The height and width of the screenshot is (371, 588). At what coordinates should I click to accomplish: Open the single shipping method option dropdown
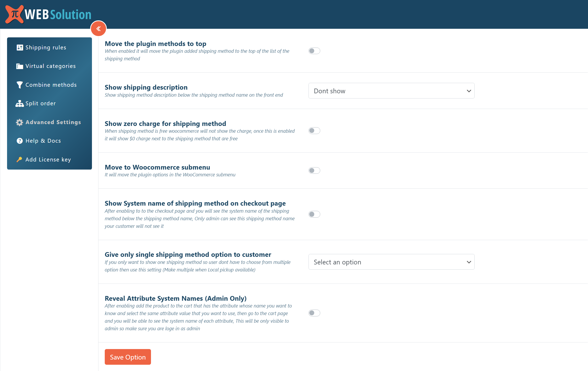pos(391,262)
